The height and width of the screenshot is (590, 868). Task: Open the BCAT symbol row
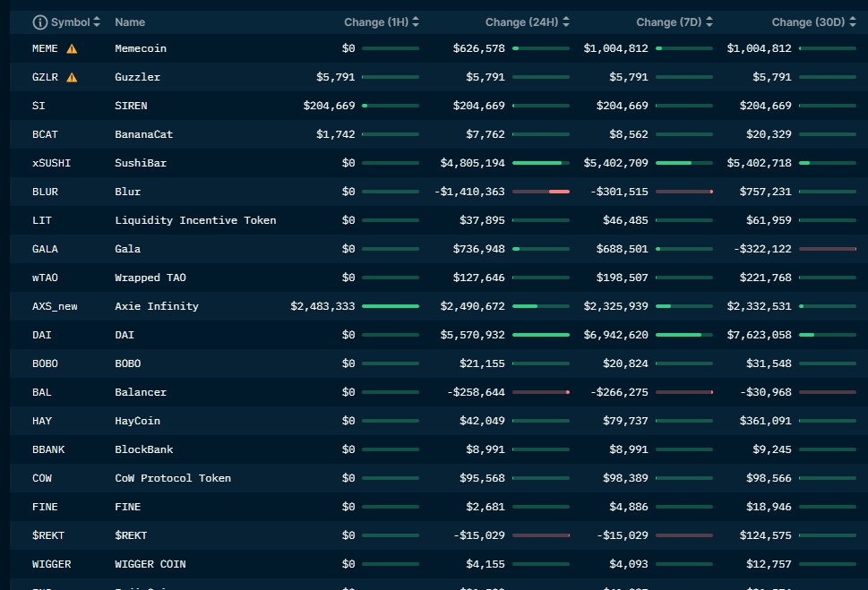pyautogui.click(x=45, y=134)
